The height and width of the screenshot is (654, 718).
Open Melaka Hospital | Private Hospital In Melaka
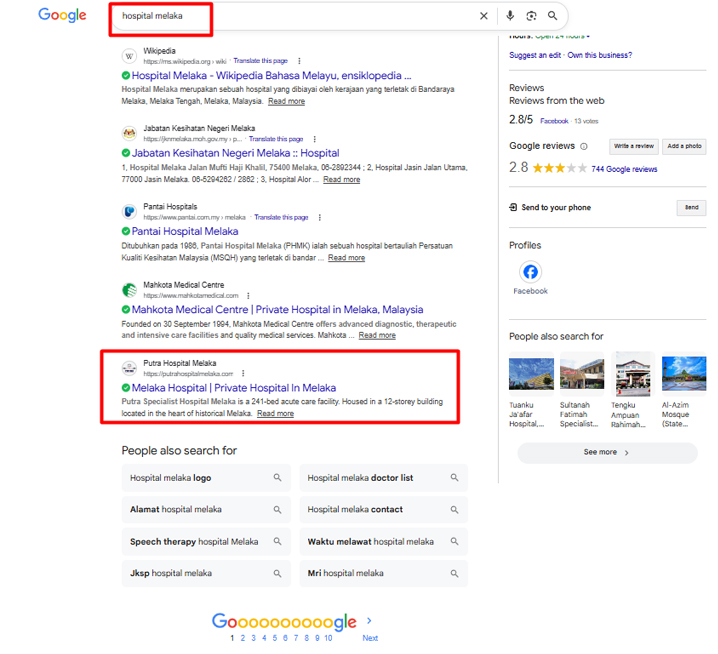point(234,388)
